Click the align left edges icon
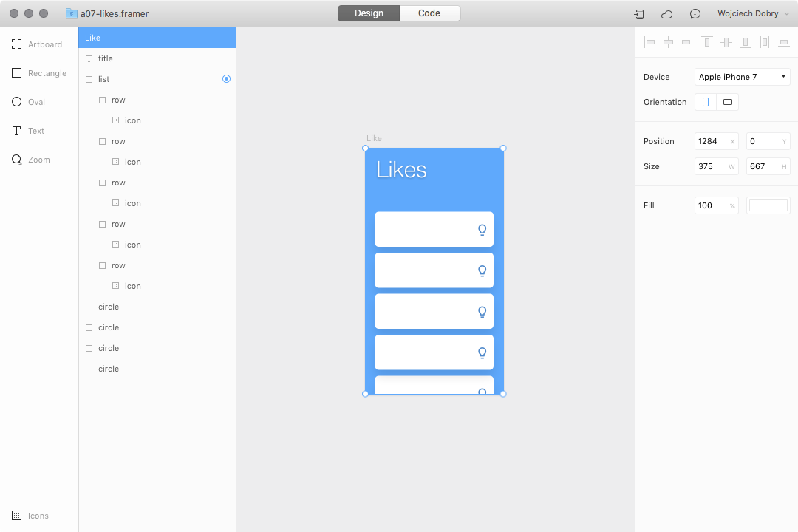This screenshot has height=532, width=798. point(649,42)
